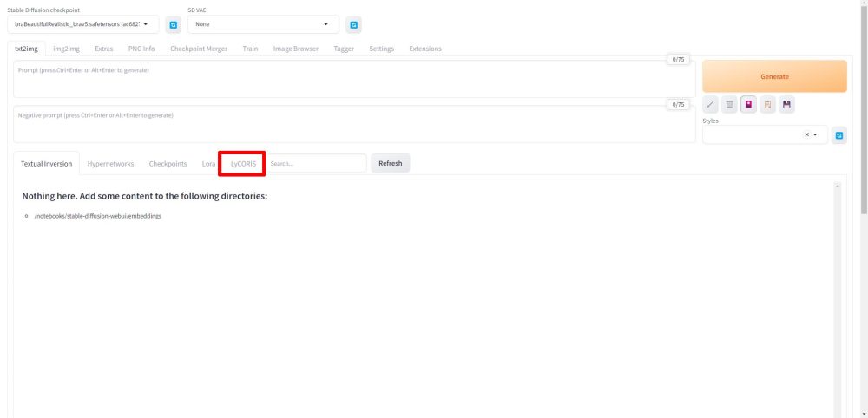The width and height of the screenshot is (868, 418).
Task: Clear the prompt with the trash icon
Action: point(730,104)
